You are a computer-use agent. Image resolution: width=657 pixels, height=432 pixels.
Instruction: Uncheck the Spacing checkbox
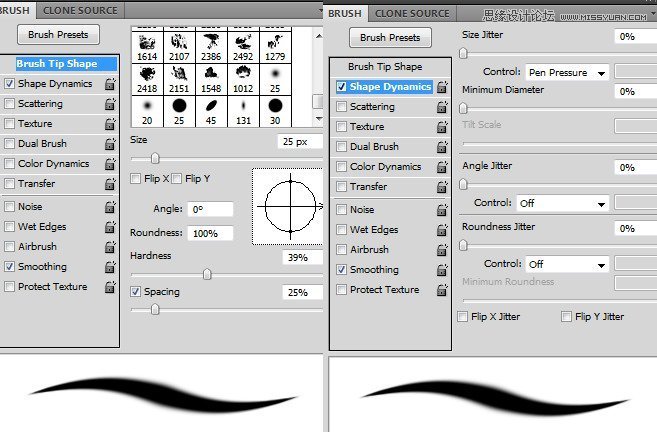(x=136, y=292)
